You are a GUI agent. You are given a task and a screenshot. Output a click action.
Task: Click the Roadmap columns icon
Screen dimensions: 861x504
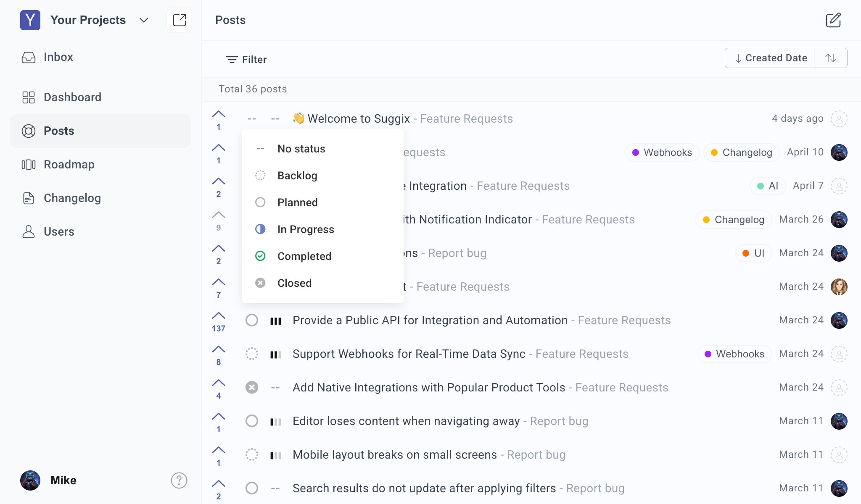coord(29,165)
